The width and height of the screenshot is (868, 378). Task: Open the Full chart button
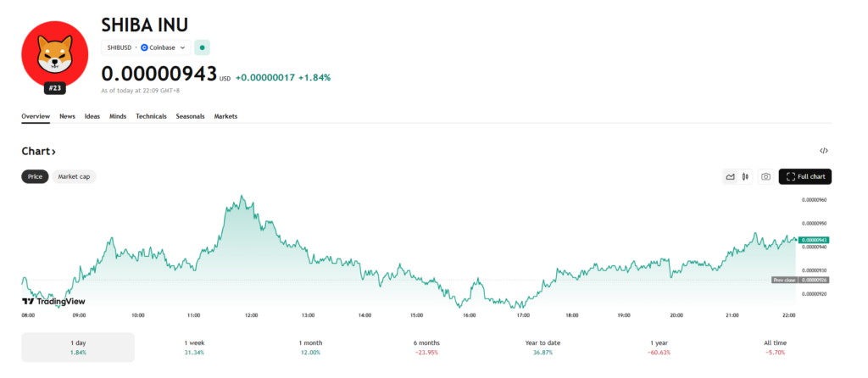click(804, 176)
